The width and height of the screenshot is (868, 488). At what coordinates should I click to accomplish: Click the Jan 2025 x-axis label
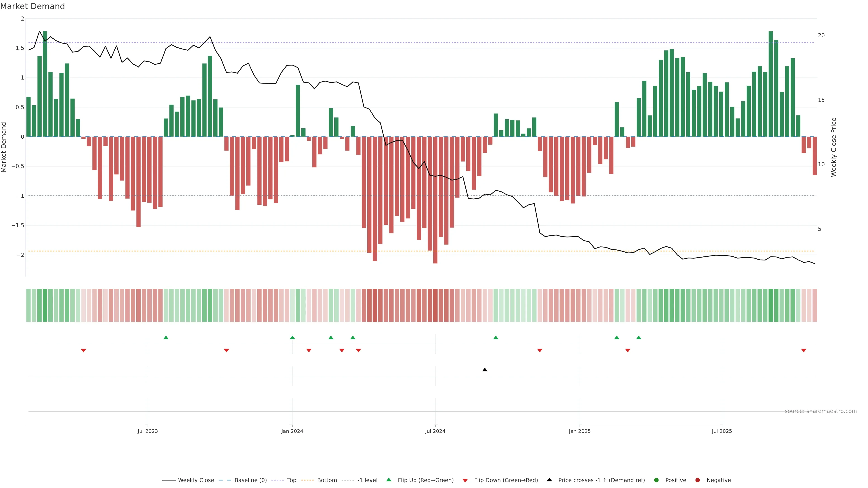580,431
